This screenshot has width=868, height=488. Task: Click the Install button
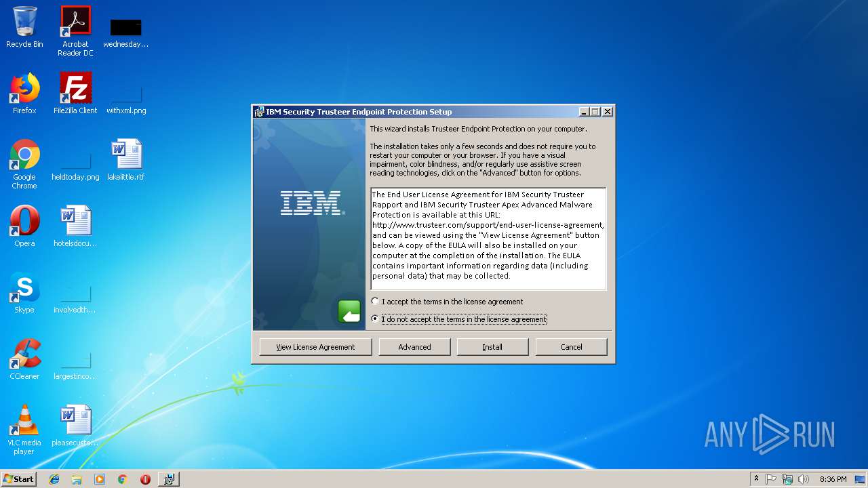pyautogui.click(x=492, y=347)
